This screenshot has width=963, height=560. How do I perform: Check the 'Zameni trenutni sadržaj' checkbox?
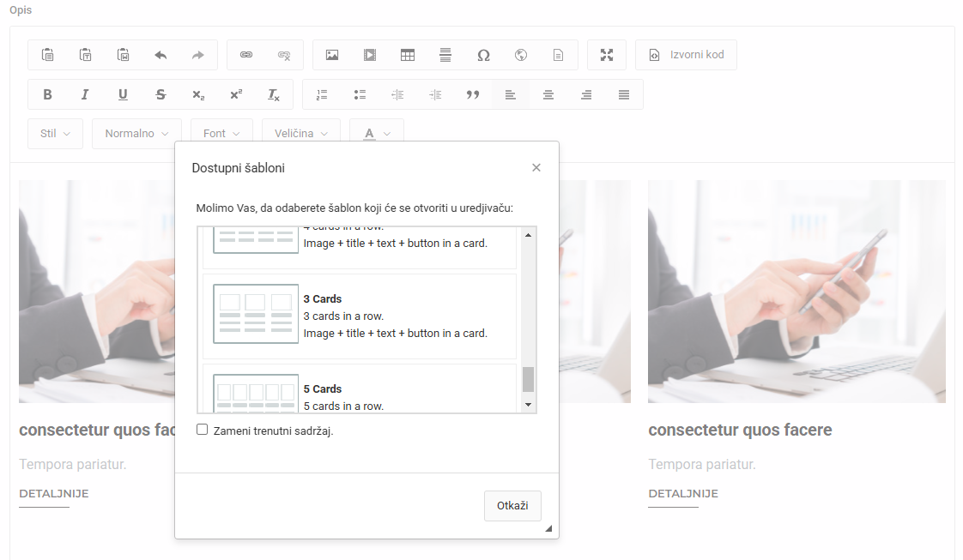pyautogui.click(x=203, y=430)
